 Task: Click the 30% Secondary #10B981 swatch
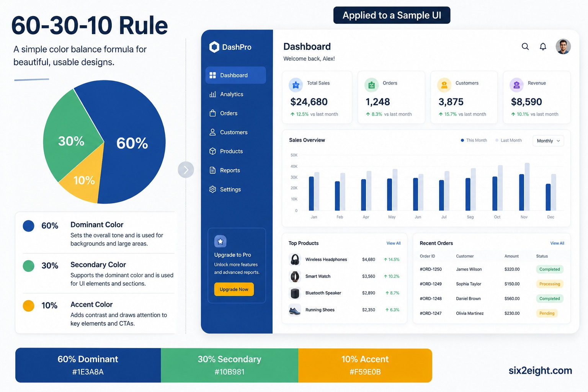coord(230,365)
